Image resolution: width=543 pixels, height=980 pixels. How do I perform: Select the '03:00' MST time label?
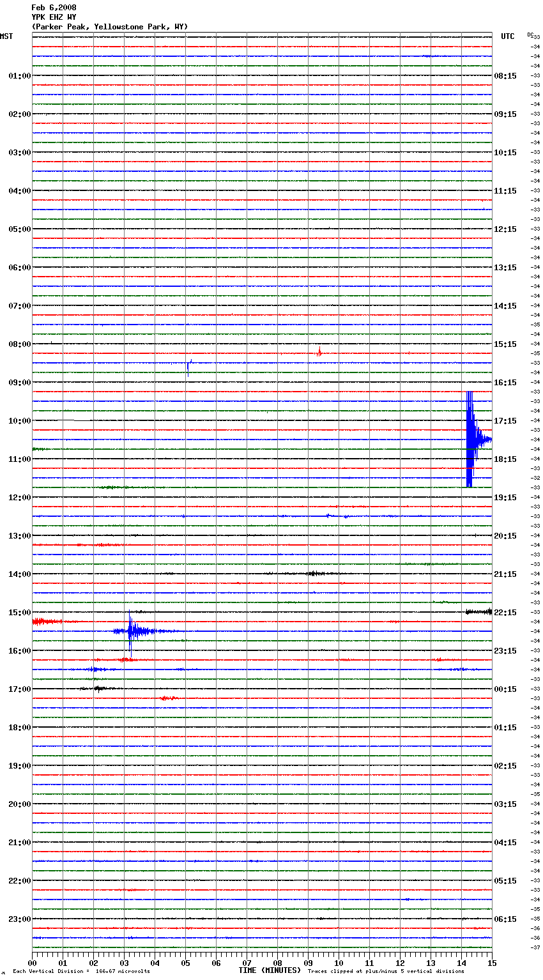coord(20,153)
